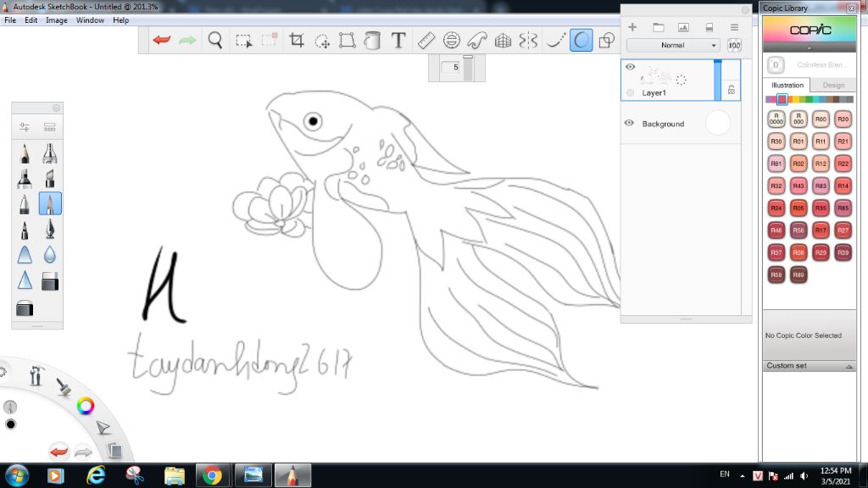Open Chrome from the taskbar
Screen dimensions: 868x488
[211, 475]
